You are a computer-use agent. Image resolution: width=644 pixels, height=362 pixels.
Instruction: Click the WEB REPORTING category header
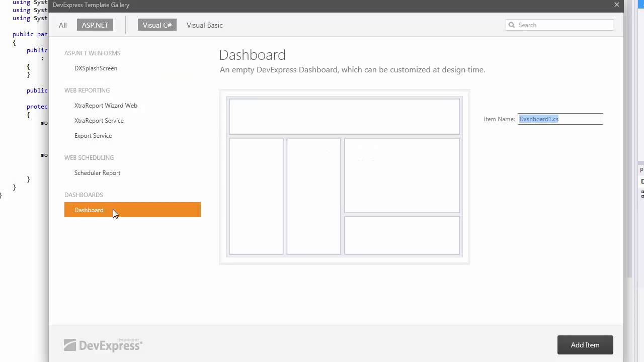click(87, 90)
